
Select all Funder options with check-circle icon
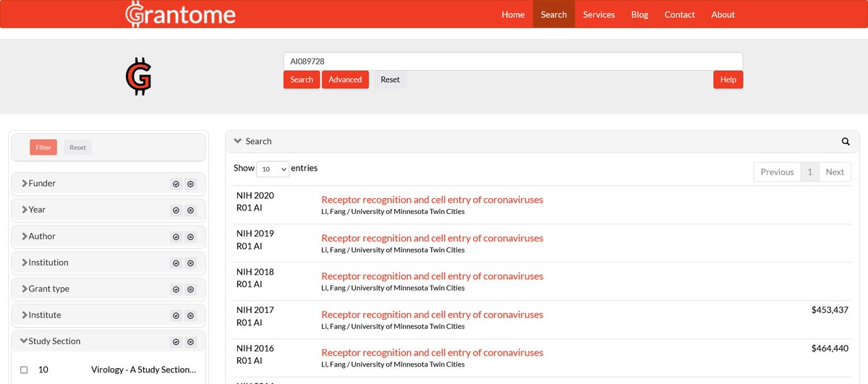point(176,184)
